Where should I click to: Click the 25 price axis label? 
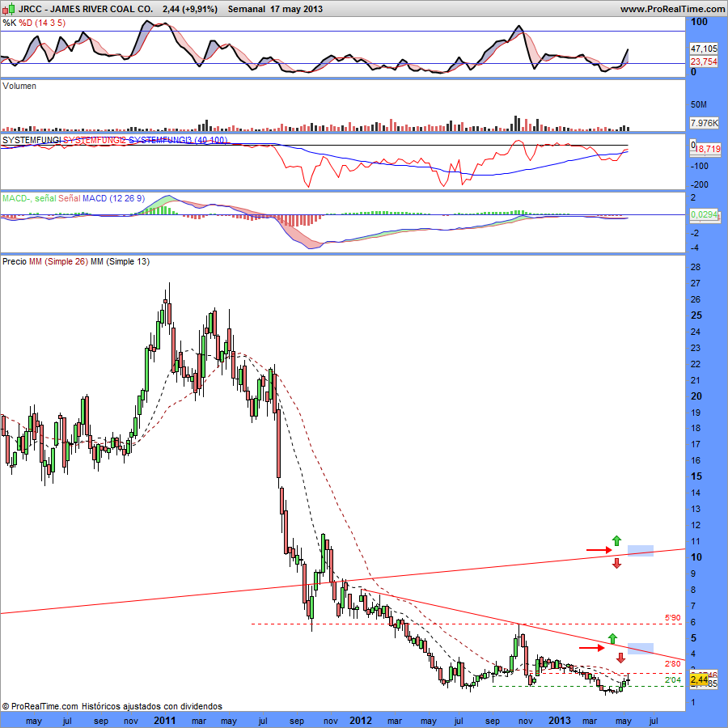pyautogui.click(x=696, y=315)
